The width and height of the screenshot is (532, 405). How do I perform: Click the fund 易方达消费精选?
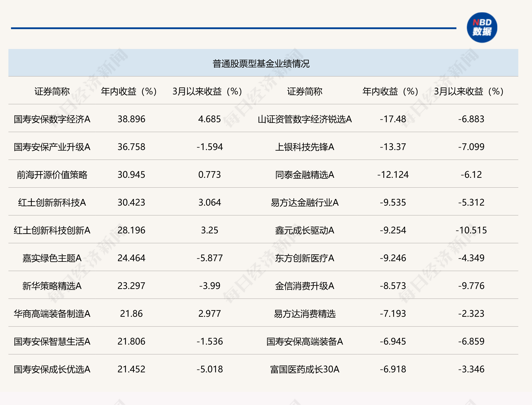[x=304, y=314]
